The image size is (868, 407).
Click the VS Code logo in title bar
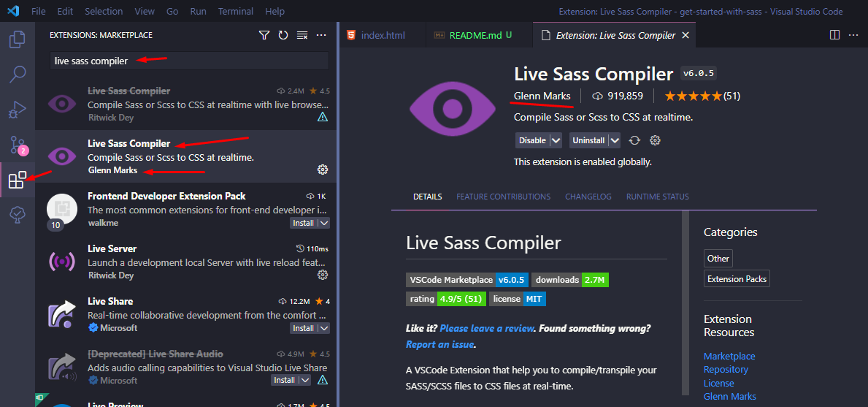(x=14, y=11)
